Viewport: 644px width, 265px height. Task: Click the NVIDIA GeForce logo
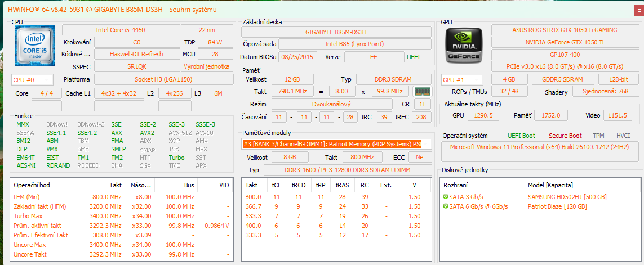click(x=465, y=46)
